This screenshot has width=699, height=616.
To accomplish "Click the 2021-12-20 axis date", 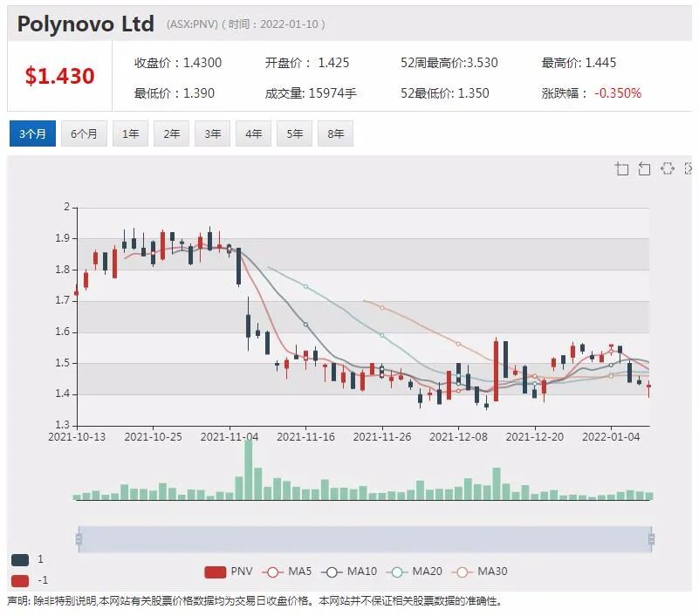I will pos(534,437).
